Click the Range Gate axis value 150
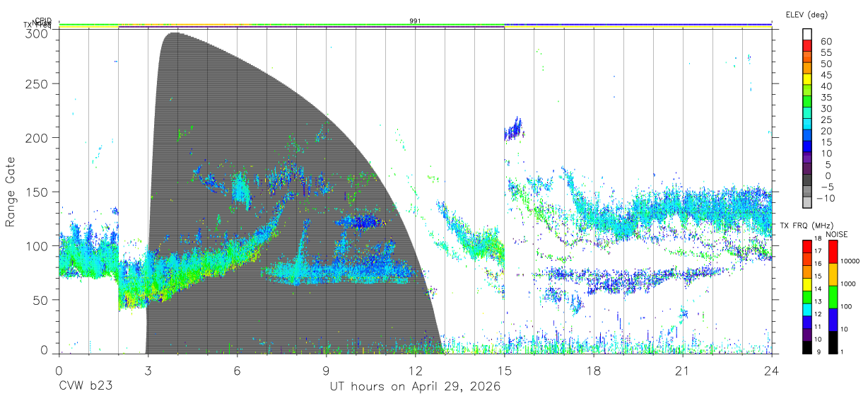 pyautogui.click(x=37, y=192)
